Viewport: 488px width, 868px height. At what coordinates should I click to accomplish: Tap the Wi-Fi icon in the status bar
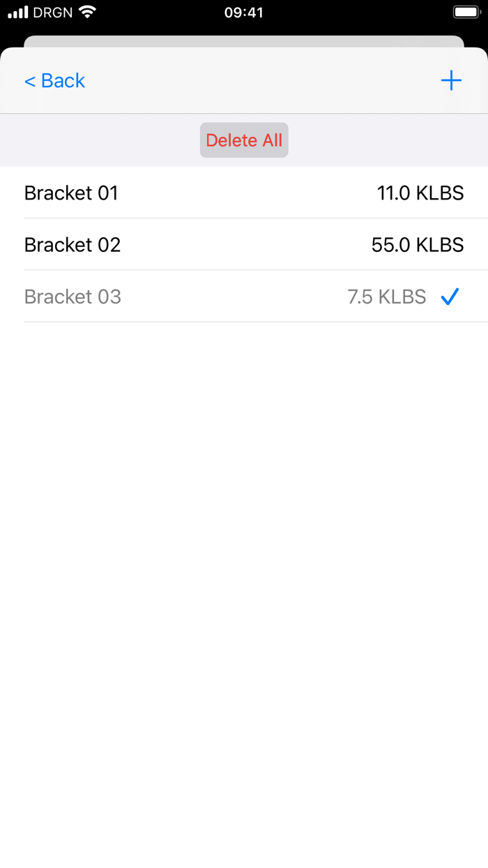85,12
